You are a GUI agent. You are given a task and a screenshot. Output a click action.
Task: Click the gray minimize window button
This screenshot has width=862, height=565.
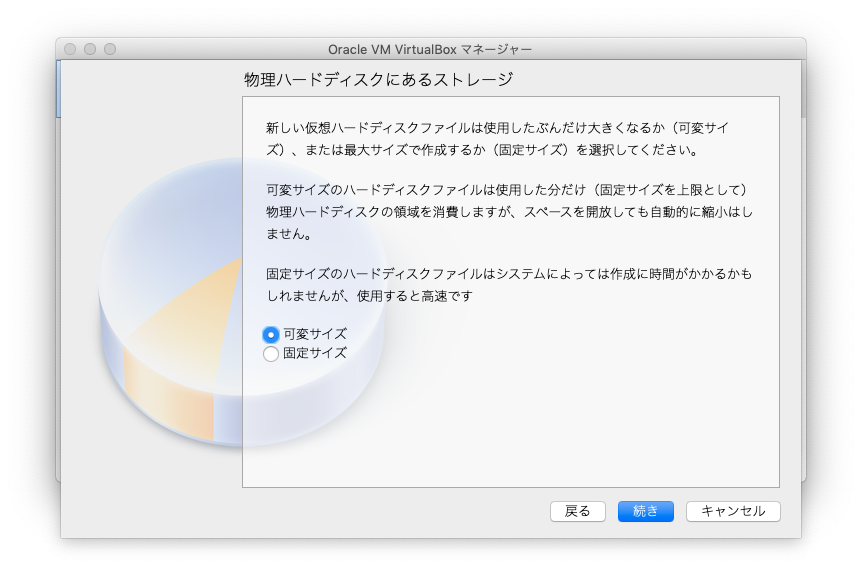[x=90, y=49]
